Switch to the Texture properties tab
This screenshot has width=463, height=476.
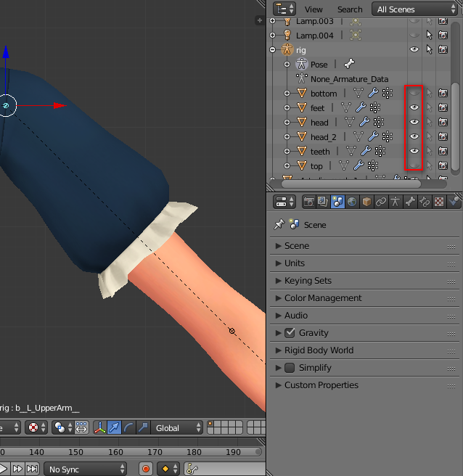pyautogui.click(x=439, y=202)
